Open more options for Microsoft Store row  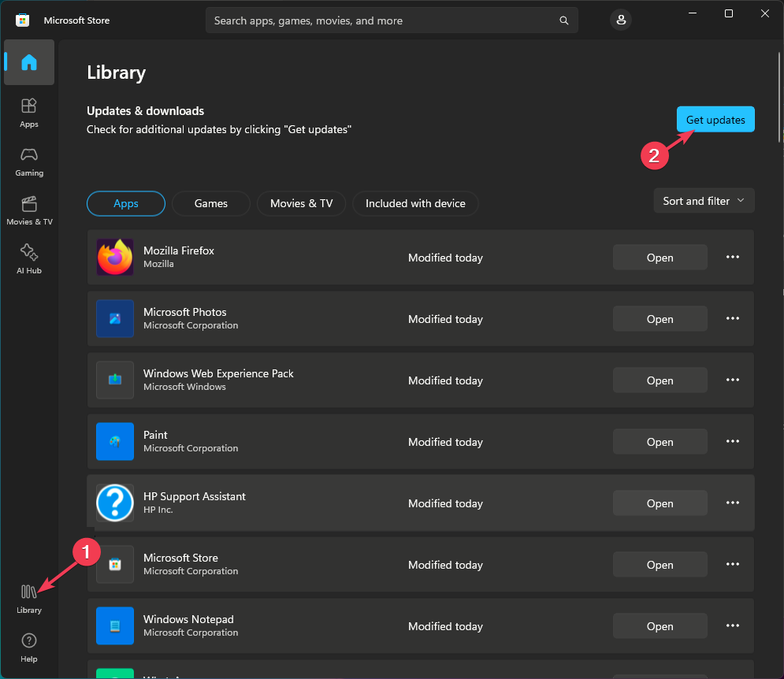733,565
